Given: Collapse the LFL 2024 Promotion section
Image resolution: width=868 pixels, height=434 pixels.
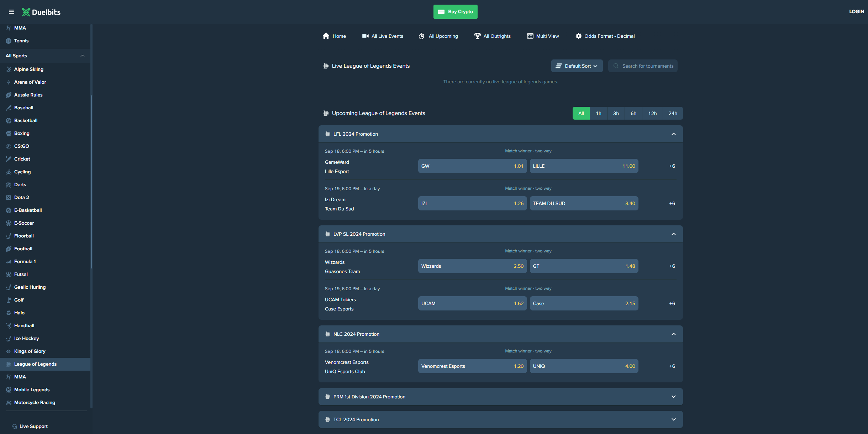Looking at the screenshot, I should (674, 134).
